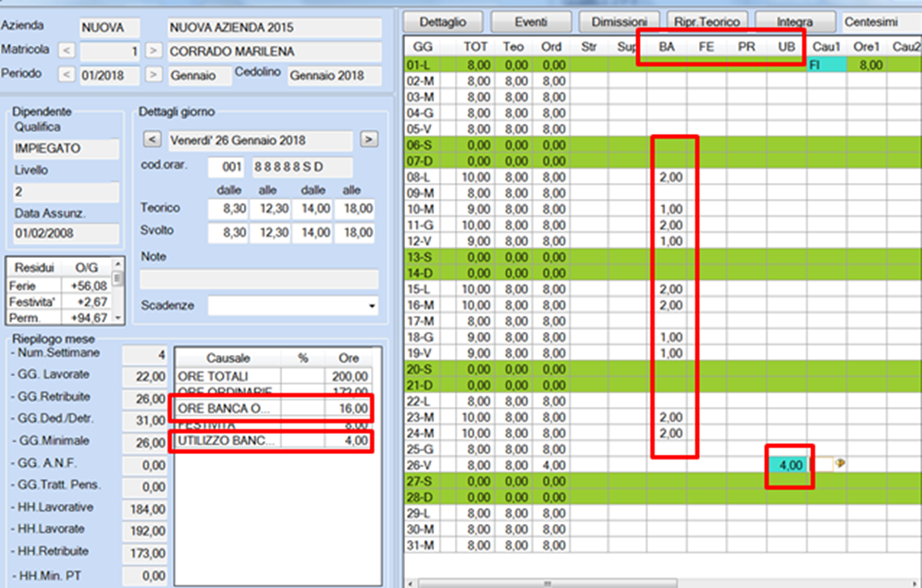Click the Qualifica field IMPIEGATO
922x588 pixels.
coord(66,149)
